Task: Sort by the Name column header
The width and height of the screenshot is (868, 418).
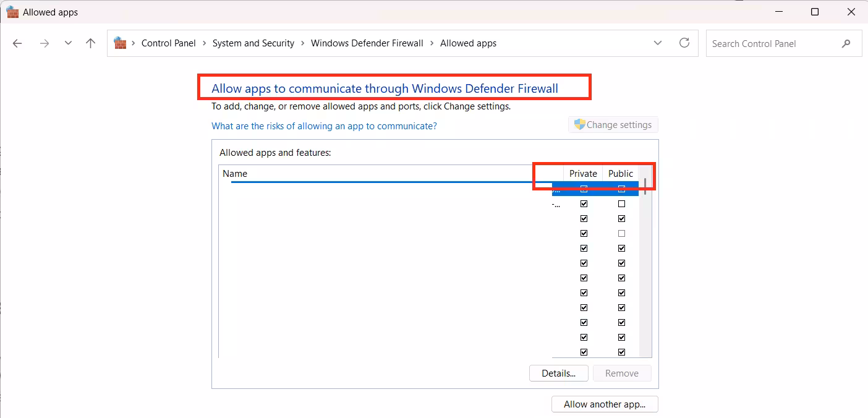Action: click(x=391, y=174)
